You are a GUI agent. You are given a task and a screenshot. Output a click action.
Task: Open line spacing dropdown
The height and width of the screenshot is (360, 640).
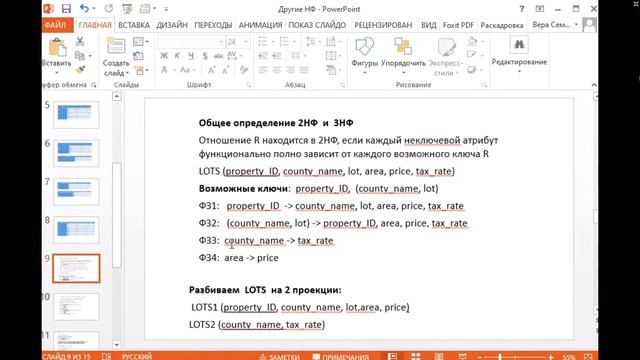pos(312,42)
